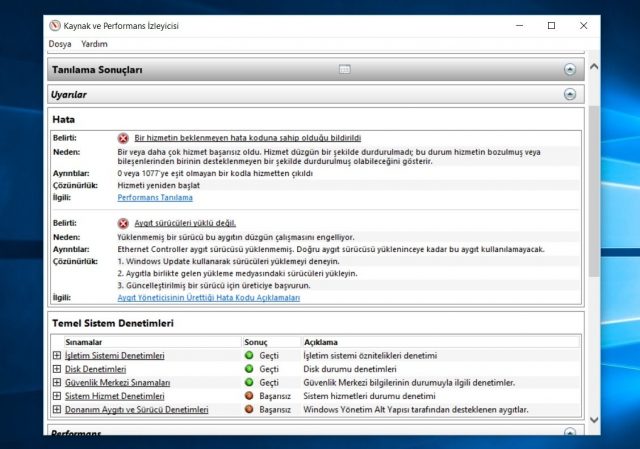Screen dimensions: 640x449
Task: Expand İşletim Sistemi Denetimleri row
Action: 57,356
